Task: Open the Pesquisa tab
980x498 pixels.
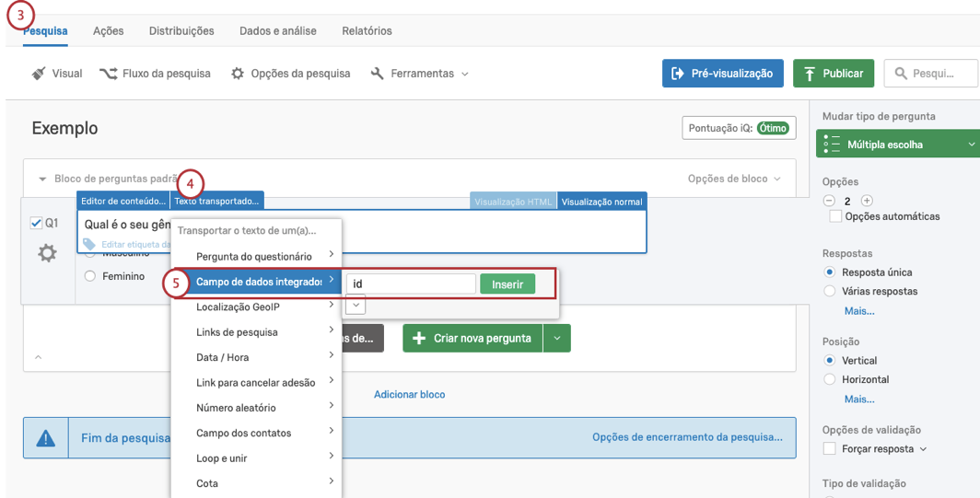Action: coord(45,30)
